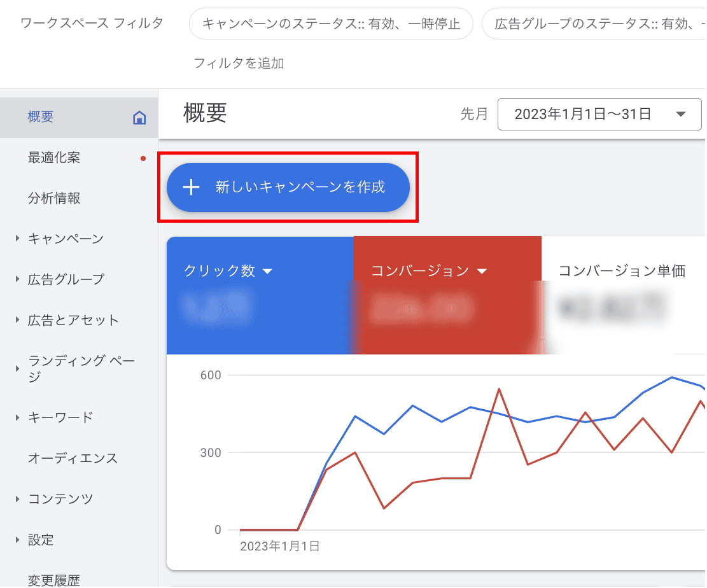Select the コンバージョン単価 metric card

(624, 295)
